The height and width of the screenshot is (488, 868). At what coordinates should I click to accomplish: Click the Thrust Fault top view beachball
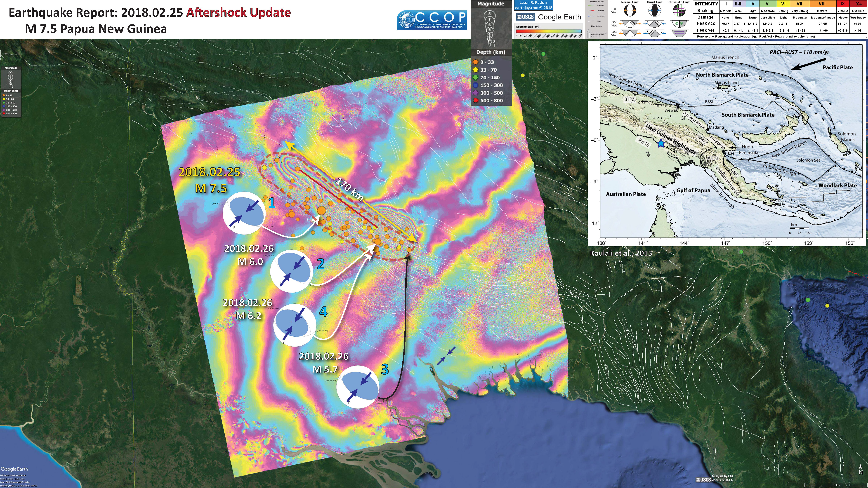654,10
